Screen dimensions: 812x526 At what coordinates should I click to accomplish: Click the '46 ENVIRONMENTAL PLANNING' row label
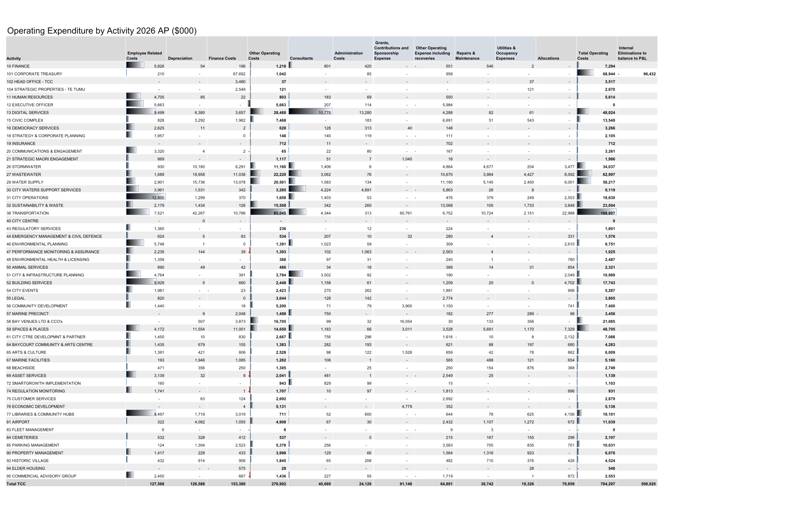pos(37,244)
